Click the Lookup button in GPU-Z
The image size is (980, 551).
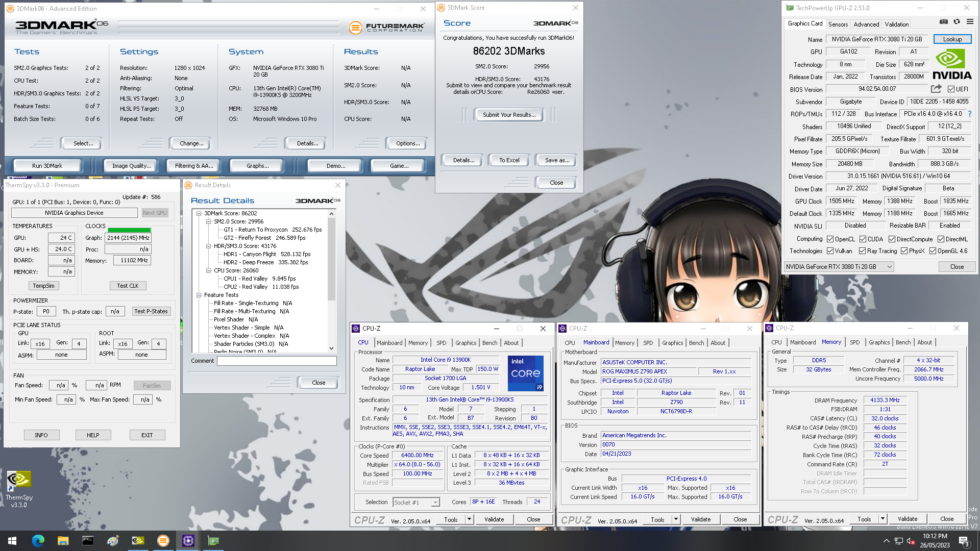[952, 39]
